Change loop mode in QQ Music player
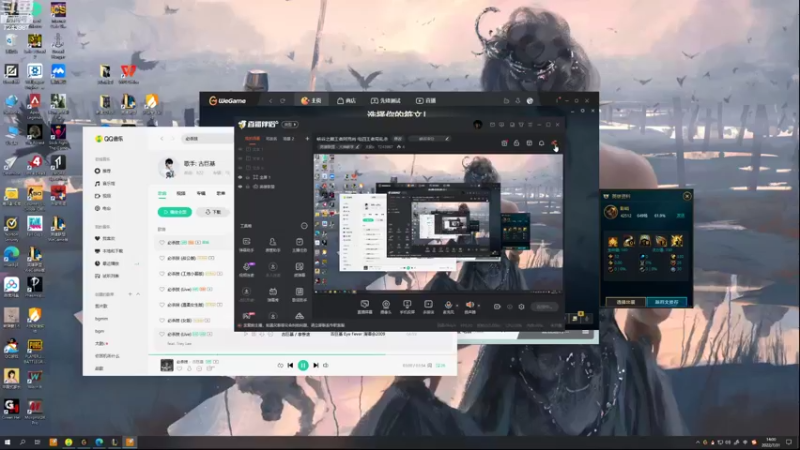This screenshot has width=800, height=450. click(280, 365)
